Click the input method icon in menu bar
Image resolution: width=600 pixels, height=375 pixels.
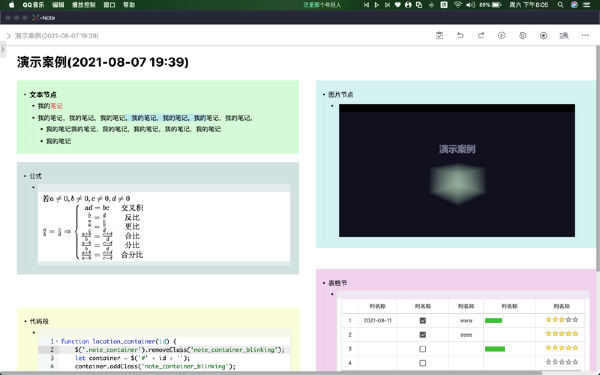tap(444, 5)
